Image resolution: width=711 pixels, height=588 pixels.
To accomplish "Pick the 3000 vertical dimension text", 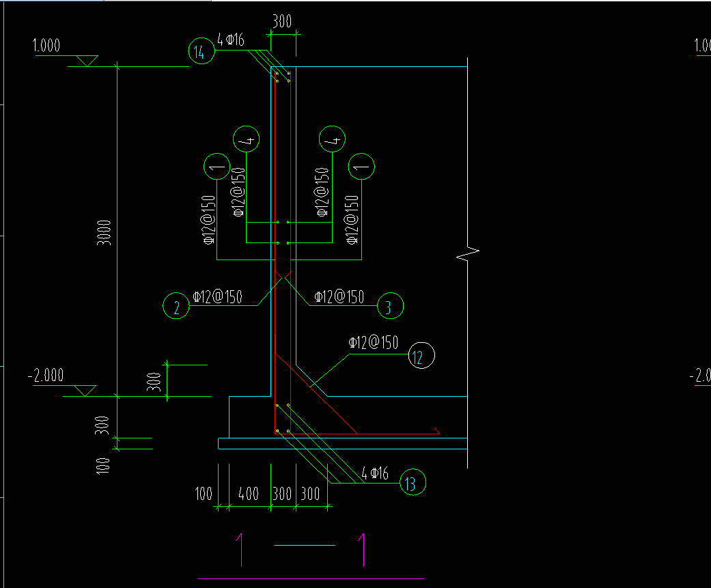I will click(x=104, y=233).
